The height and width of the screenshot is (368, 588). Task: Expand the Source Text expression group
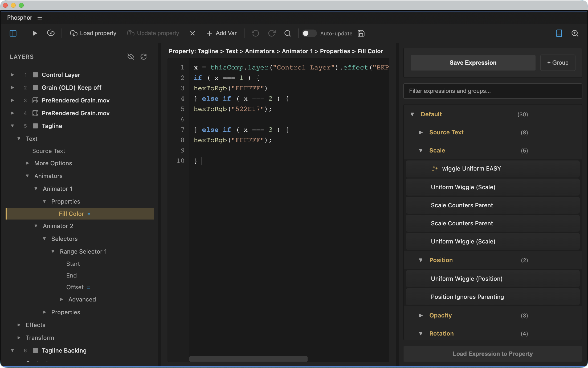pos(421,132)
